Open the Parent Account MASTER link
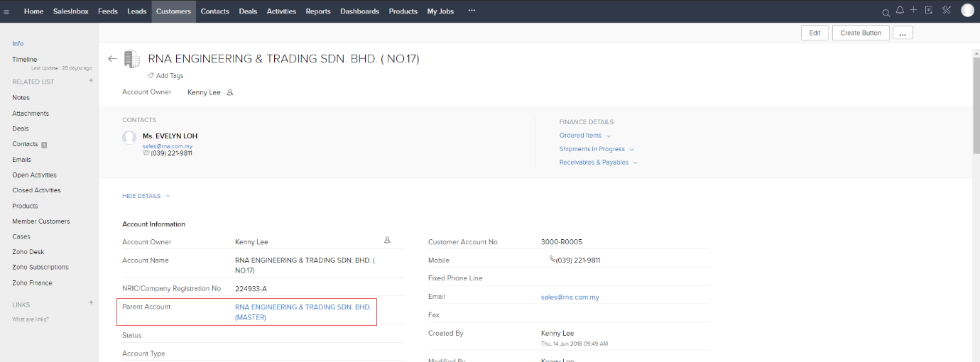The image size is (980, 362). (x=303, y=312)
